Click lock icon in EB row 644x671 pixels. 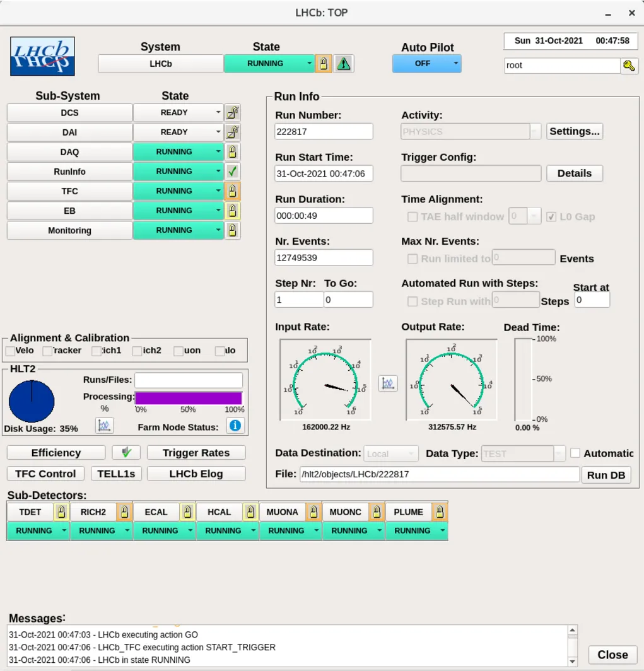232,211
